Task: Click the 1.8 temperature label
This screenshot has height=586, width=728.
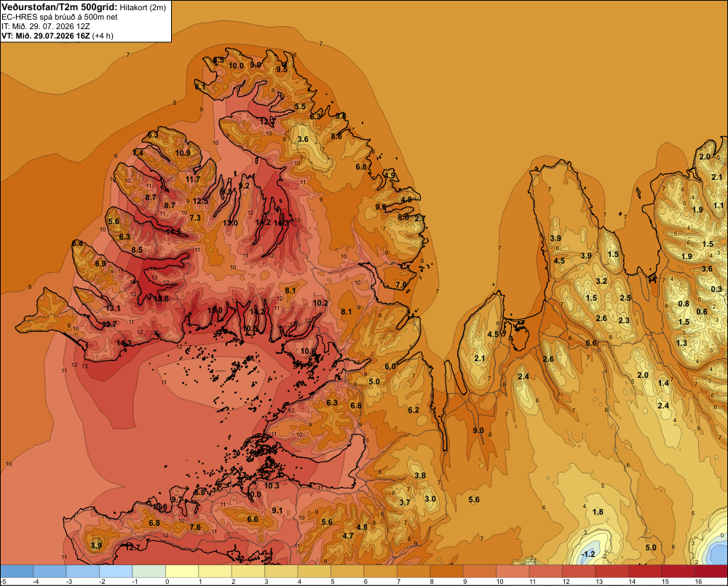Action: click(x=598, y=512)
